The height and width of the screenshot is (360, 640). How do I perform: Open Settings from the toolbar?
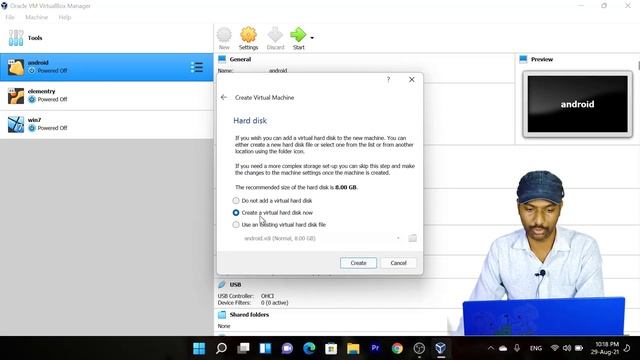click(248, 39)
